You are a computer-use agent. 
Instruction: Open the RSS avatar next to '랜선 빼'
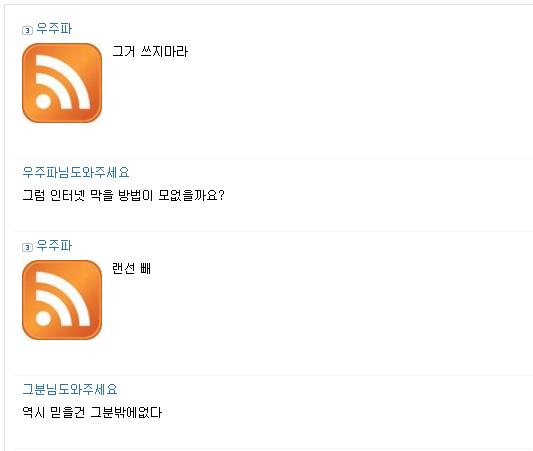[62, 300]
